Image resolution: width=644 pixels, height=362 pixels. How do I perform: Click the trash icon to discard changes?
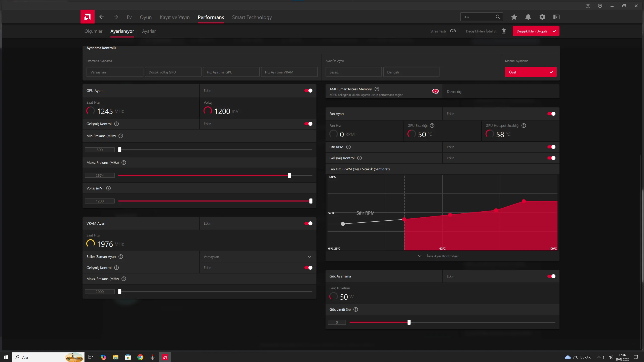point(503,31)
